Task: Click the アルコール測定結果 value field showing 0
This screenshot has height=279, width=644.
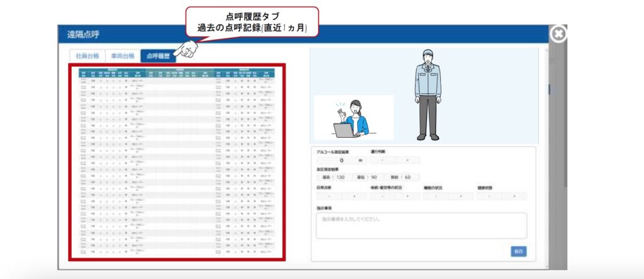Action: click(341, 160)
